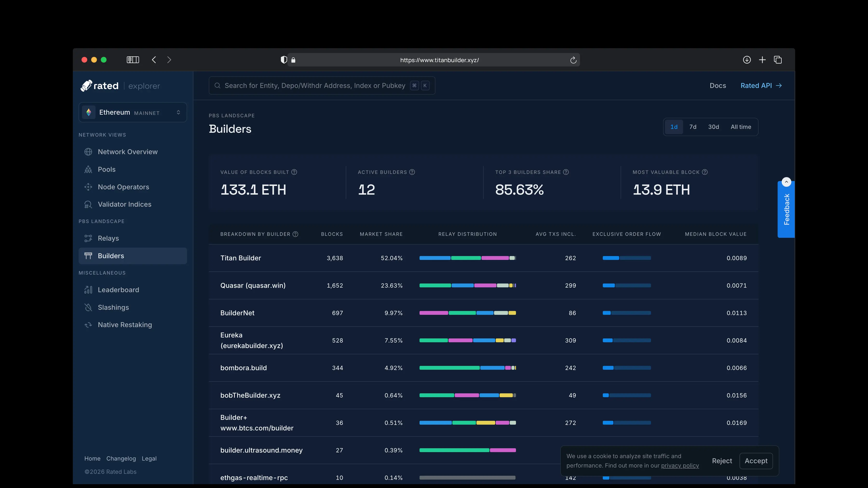Collapse the Feedback side tab arrow
Screen dimensions: 868x488
click(786, 182)
